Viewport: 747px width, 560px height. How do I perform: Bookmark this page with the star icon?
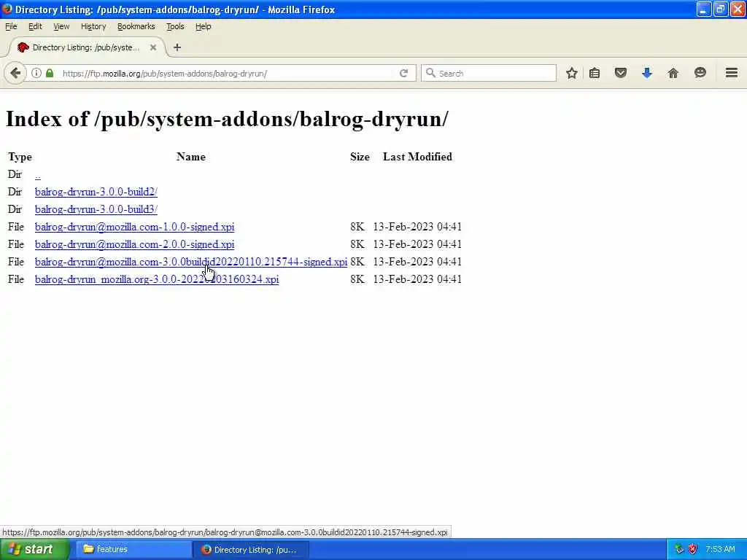[572, 74]
